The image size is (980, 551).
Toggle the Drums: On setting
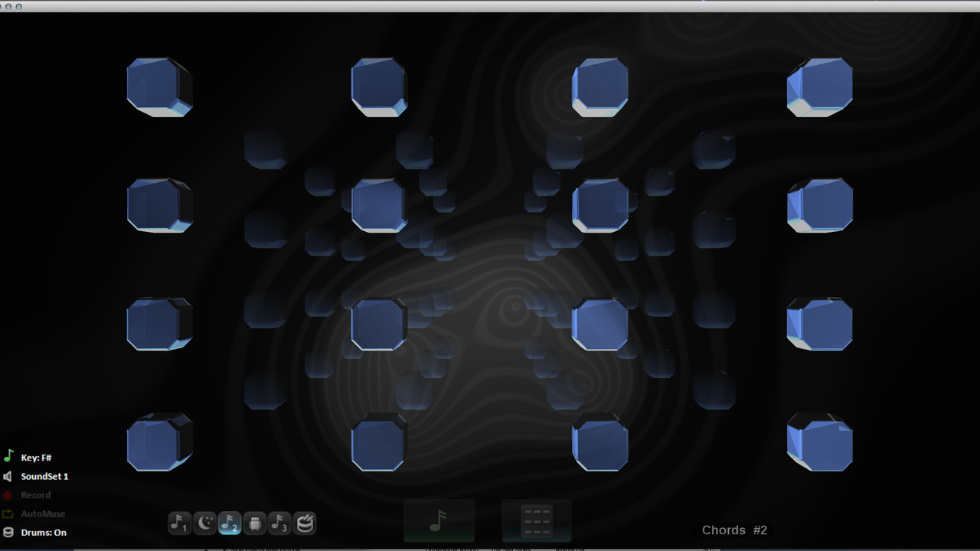tap(44, 533)
